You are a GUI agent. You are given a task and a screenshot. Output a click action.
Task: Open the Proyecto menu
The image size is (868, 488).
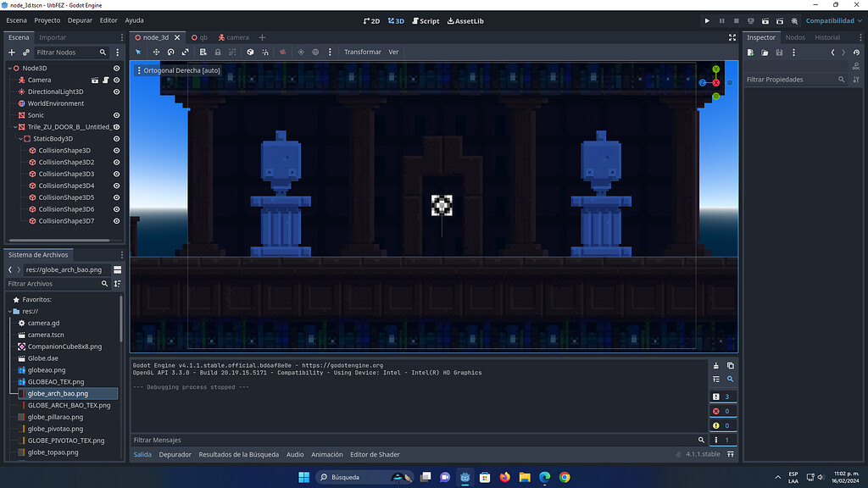pyautogui.click(x=48, y=20)
